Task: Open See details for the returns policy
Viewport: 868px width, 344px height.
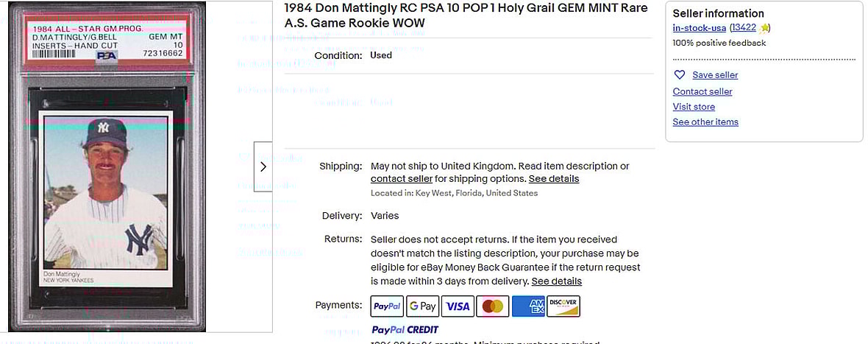Action: [557, 281]
